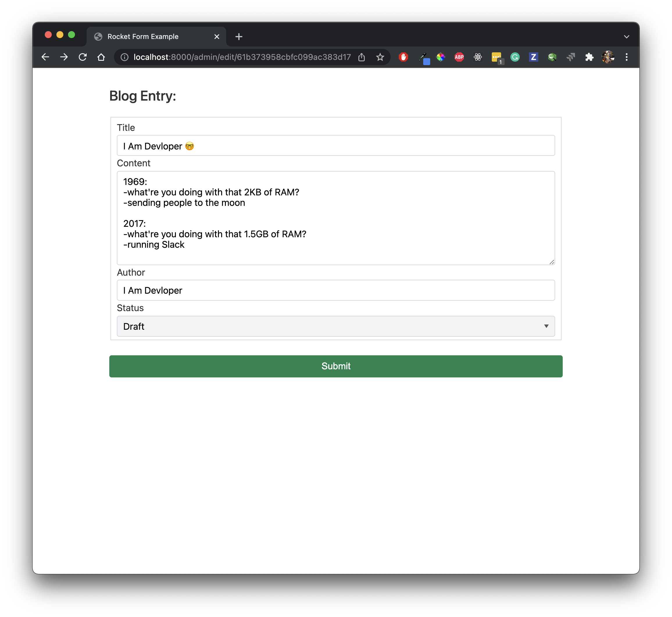Open Chrome's three-dot menu
The width and height of the screenshot is (672, 617).
click(x=626, y=57)
